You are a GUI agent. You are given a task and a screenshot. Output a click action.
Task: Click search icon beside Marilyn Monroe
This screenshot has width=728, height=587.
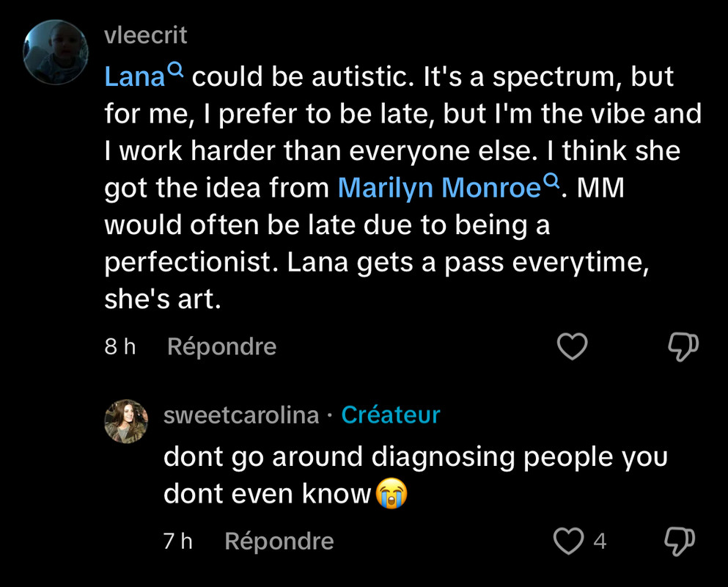click(551, 181)
